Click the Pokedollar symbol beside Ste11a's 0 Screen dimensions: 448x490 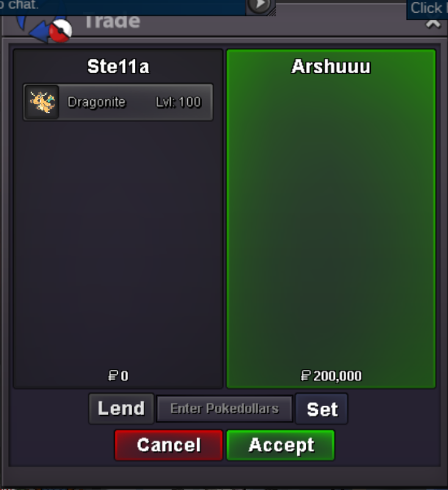tap(113, 376)
